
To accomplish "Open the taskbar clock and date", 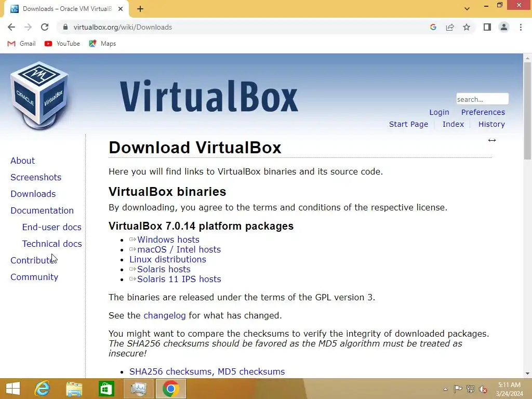I will click(509, 389).
